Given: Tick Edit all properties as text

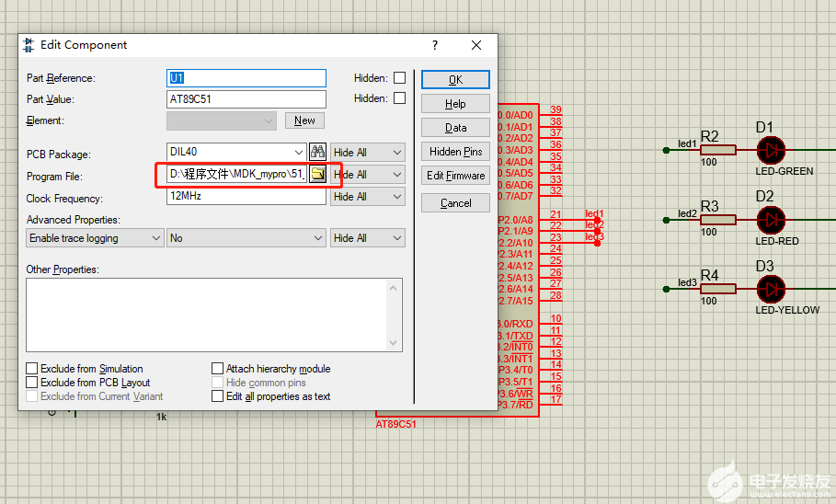Looking at the screenshot, I should 218,396.
